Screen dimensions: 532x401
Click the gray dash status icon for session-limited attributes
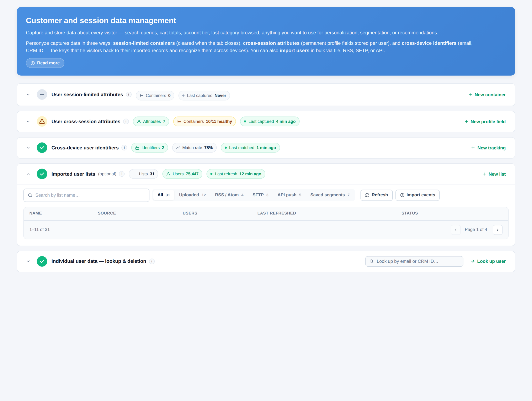click(42, 95)
